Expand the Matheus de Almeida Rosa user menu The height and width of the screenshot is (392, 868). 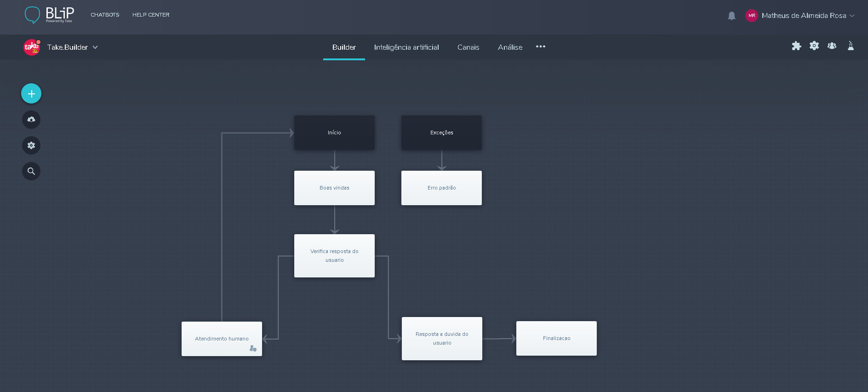pos(852,16)
